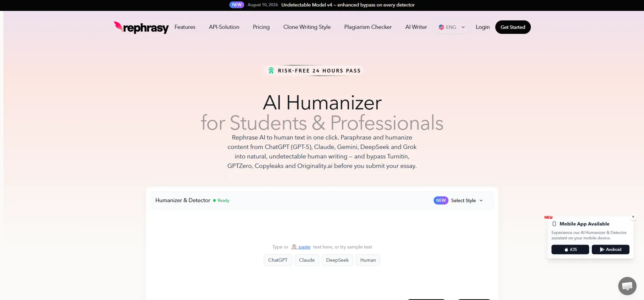The width and height of the screenshot is (644, 300).
Task: Click the Humanizer & Detector heading
Action: point(183,200)
